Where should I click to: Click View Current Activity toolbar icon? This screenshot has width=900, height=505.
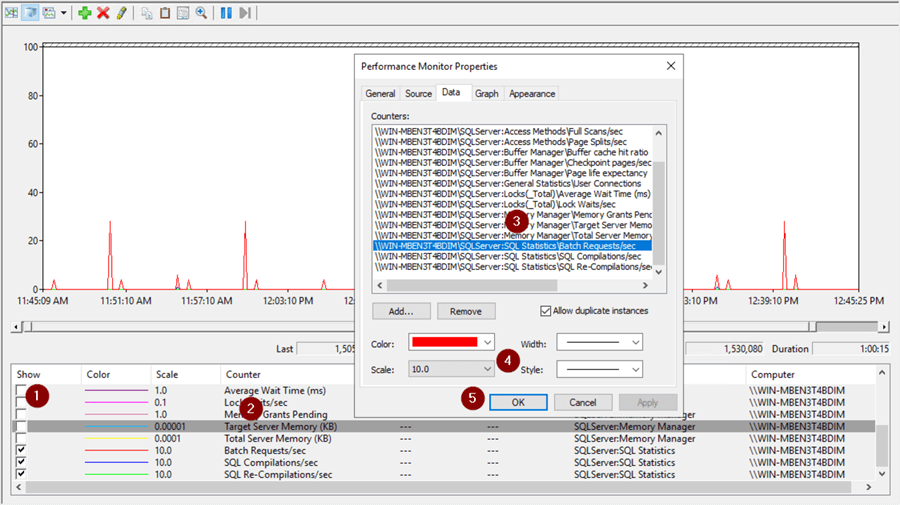click(x=11, y=13)
